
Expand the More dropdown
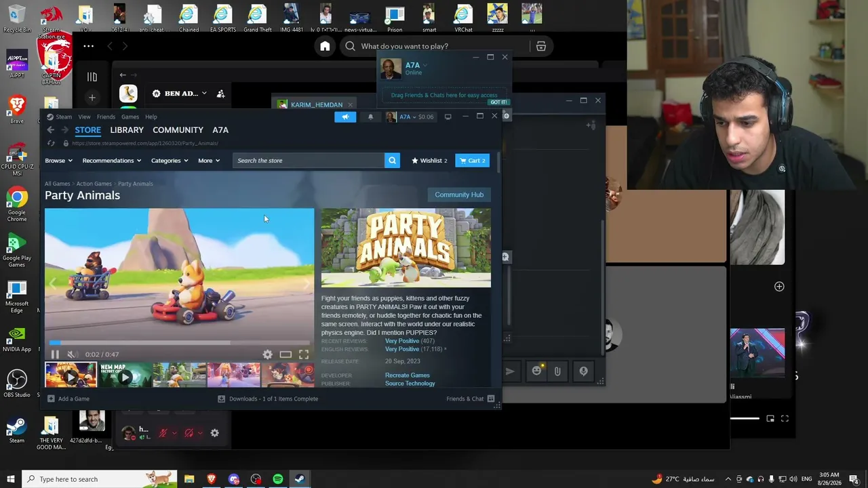(209, 161)
